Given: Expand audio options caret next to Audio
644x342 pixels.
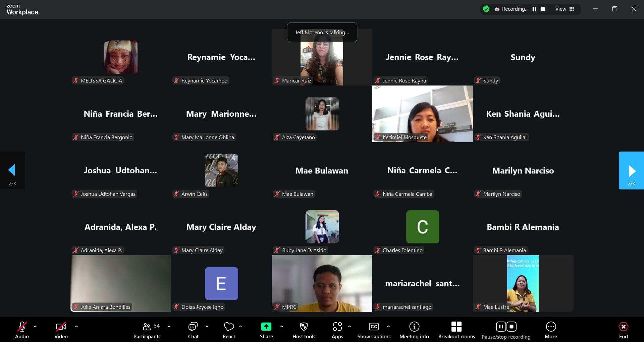Looking at the screenshot, I should click(x=35, y=326).
